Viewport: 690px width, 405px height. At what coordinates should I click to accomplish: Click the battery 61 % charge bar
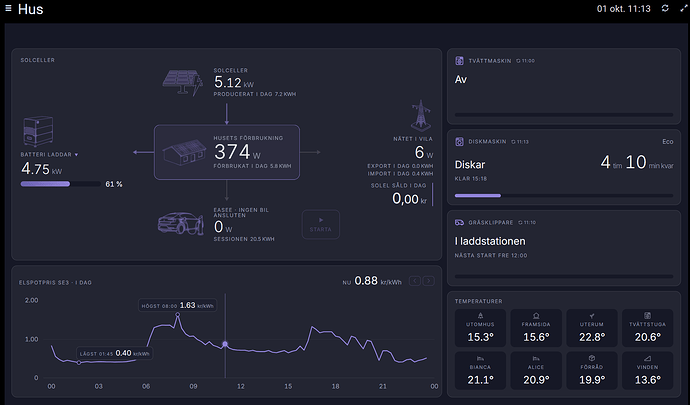point(61,184)
